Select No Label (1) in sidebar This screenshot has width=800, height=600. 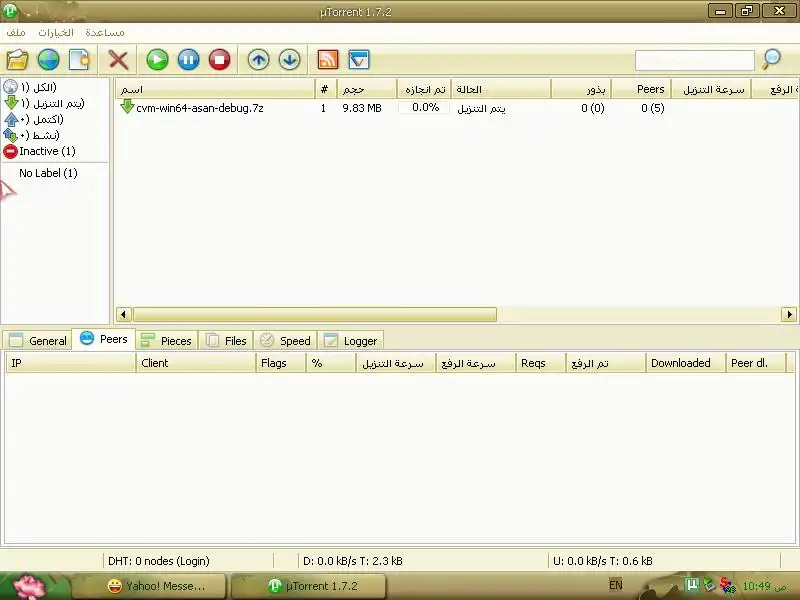[48, 173]
